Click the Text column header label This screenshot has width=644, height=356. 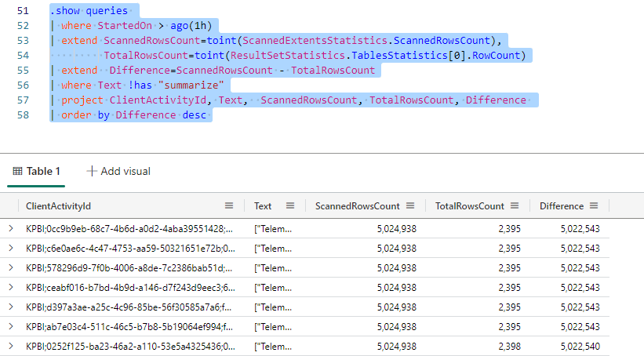click(263, 206)
